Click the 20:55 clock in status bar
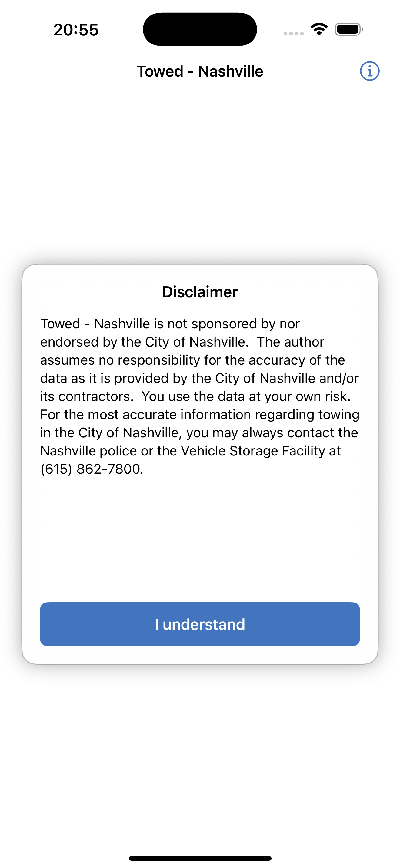 [x=76, y=30]
